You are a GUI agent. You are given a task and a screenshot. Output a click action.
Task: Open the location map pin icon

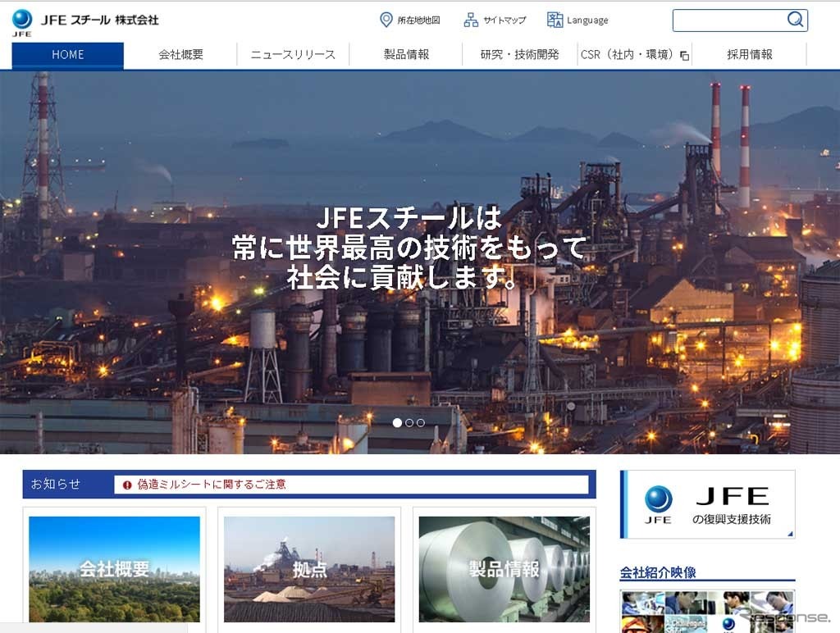pyautogui.click(x=386, y=20)
